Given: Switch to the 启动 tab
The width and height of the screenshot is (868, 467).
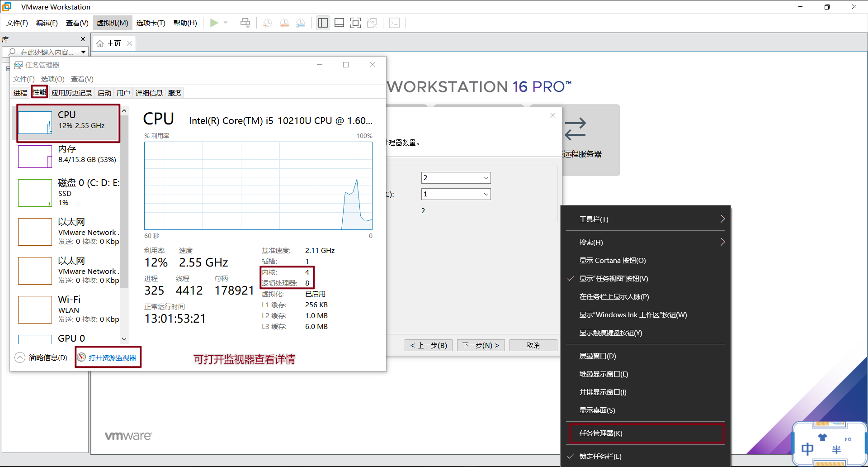Looking at the screenshot, I should click(104, 93).
